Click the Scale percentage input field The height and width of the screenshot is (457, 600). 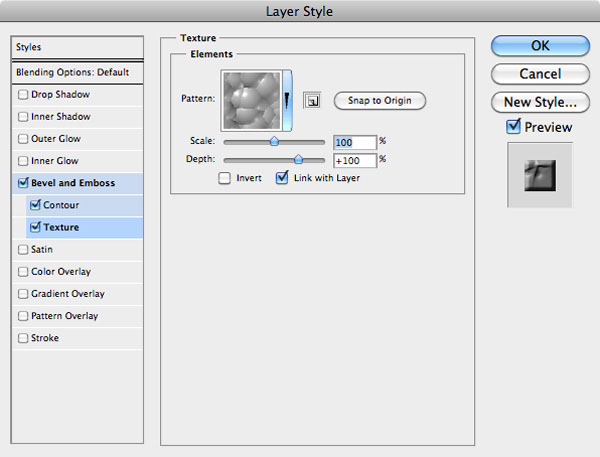pos(355,142)
